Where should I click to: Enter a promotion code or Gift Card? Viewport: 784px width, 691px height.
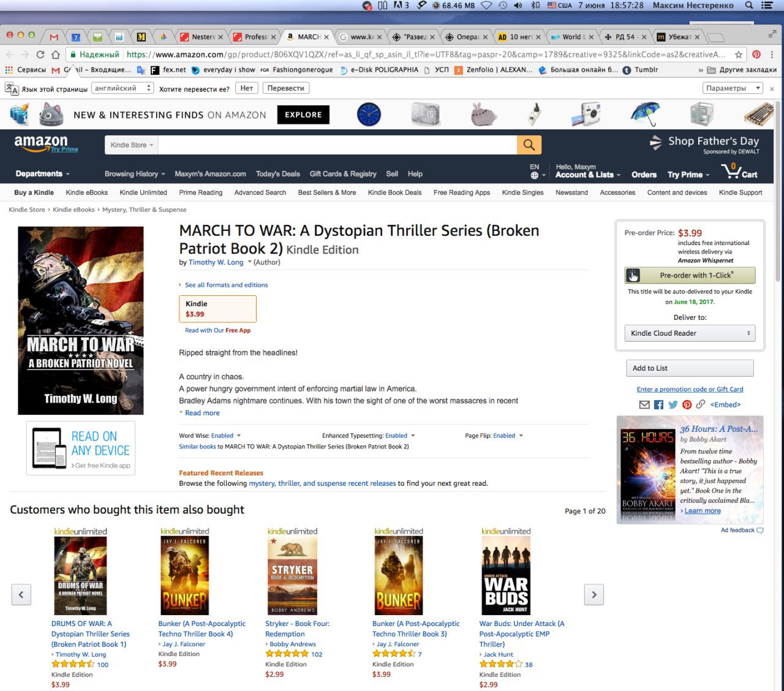(x=690, y=389)
